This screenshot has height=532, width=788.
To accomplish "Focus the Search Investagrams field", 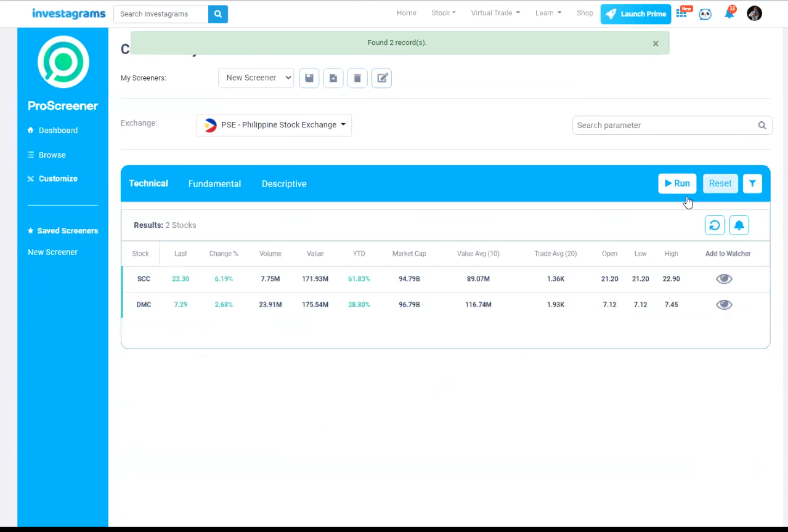I will click(161, 14).
